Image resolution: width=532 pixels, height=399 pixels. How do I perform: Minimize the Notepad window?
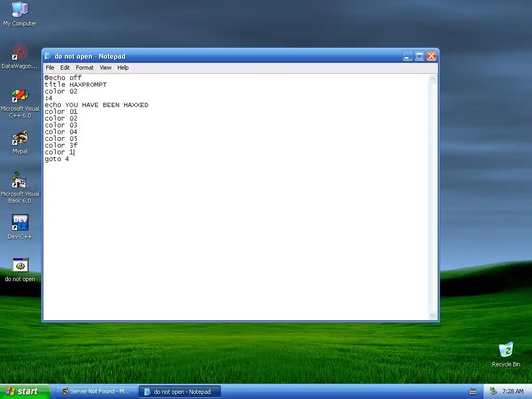click(x=407, y=56)
